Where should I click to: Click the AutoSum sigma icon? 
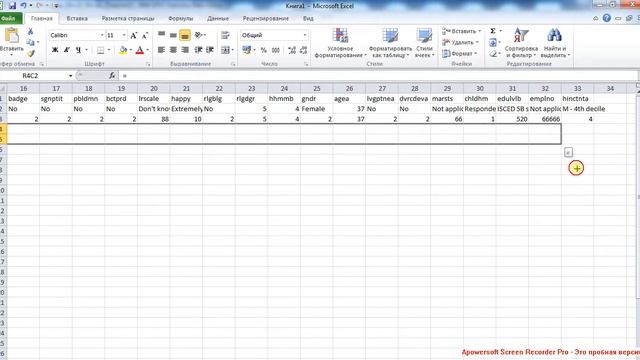(493, 31)
